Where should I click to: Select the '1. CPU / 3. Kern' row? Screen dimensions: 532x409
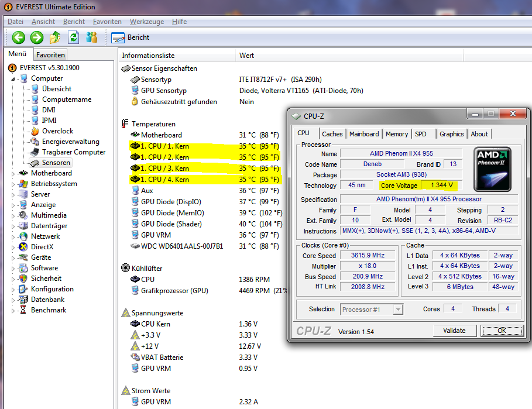[x=205, y=168]
